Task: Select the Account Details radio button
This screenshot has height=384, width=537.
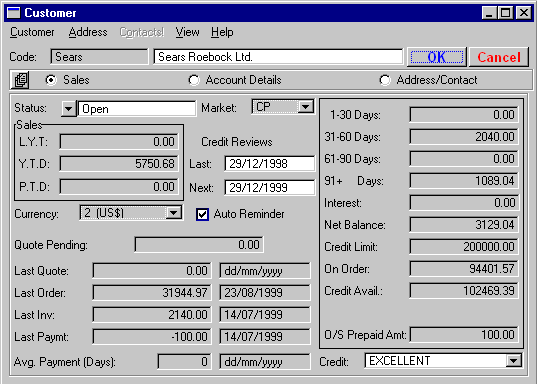Action: 194,80
